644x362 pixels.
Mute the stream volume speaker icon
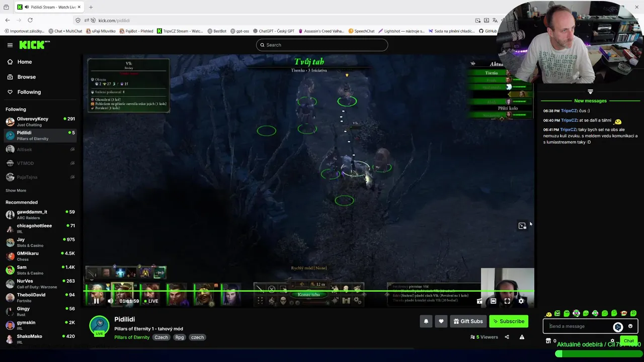click(x=110, y=301)
